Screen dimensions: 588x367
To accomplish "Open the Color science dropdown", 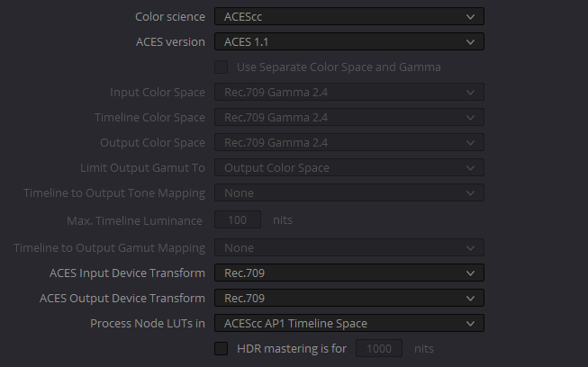I will click(349, 16).
